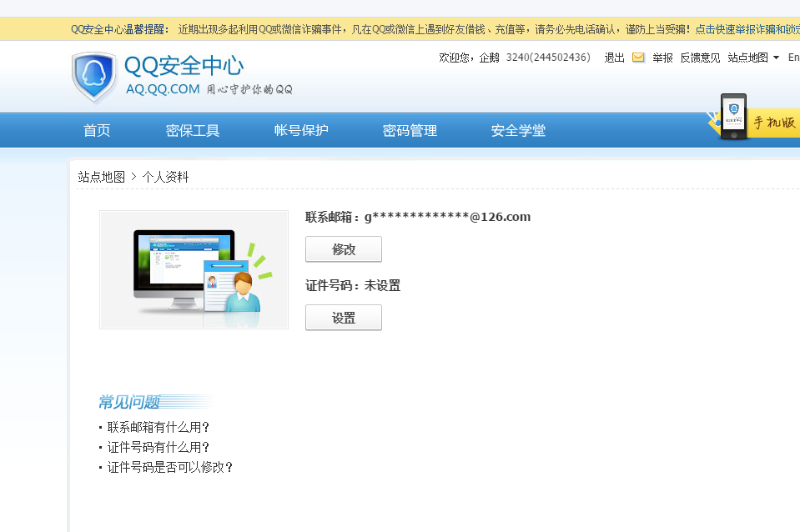
Task: Open the mail envelope icon in header
Action: tap(638, 58)
